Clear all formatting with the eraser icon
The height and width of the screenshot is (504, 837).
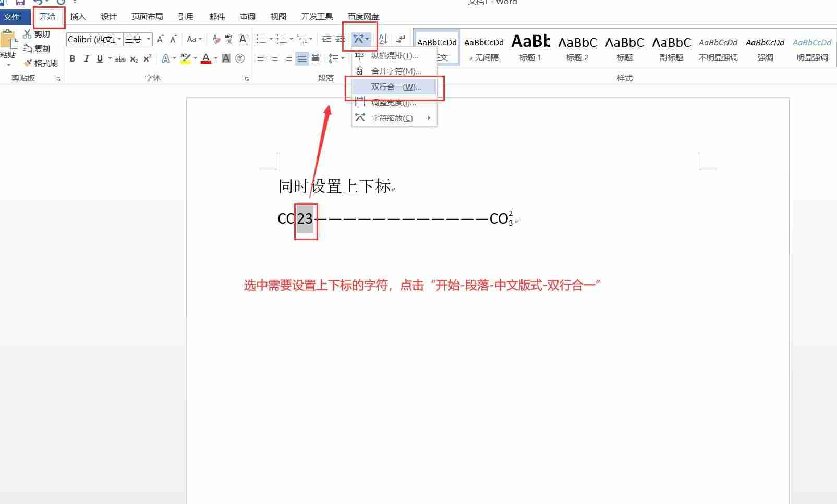coord(216,39)
